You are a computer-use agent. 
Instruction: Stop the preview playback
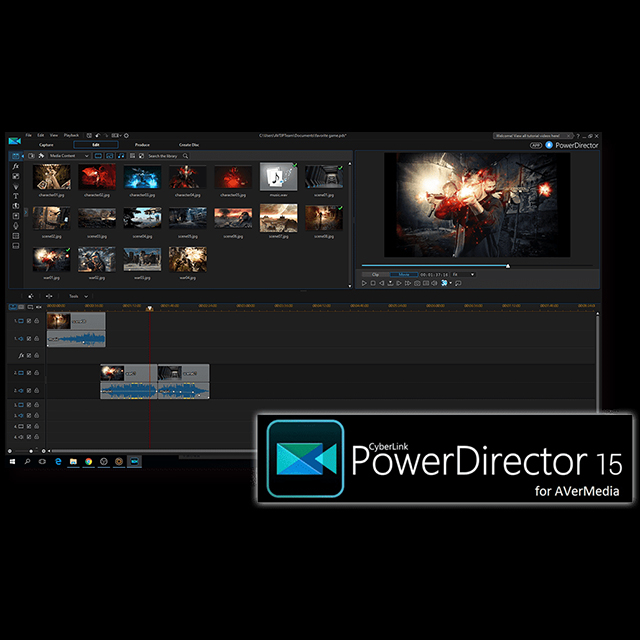pyautogui.click(x=373, y=283)
